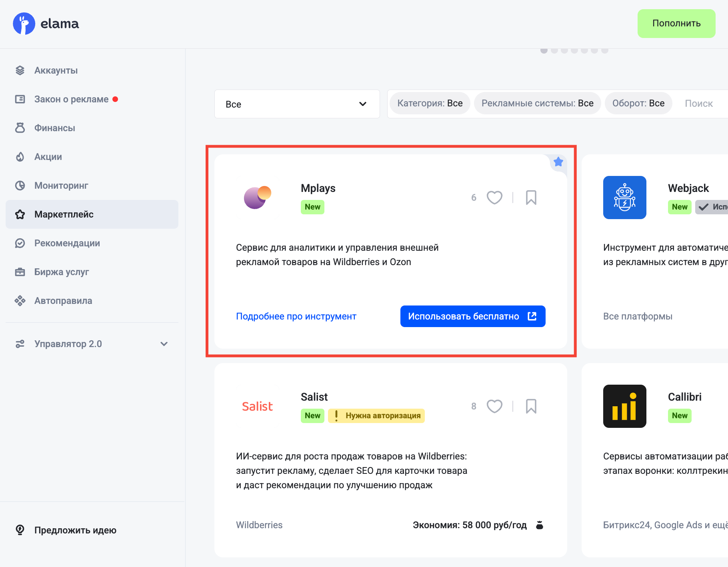This screenshot has width=728, height=567.
Task: Go to Финансы in sidebar
Action: point(55,128)
